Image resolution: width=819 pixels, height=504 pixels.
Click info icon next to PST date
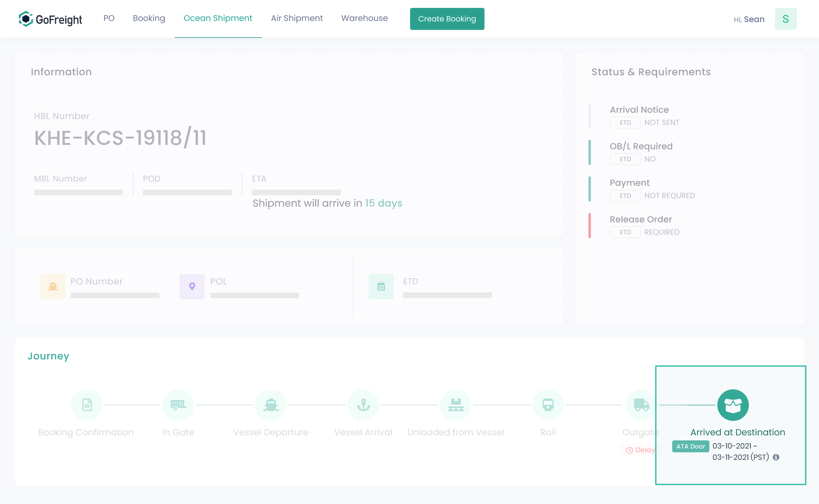click(776, 457)
